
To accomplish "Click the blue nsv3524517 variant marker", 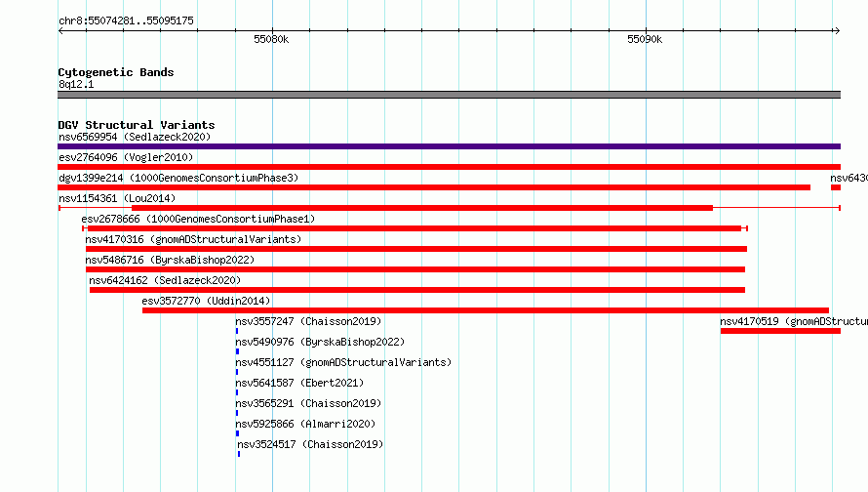I will (239, 454).
